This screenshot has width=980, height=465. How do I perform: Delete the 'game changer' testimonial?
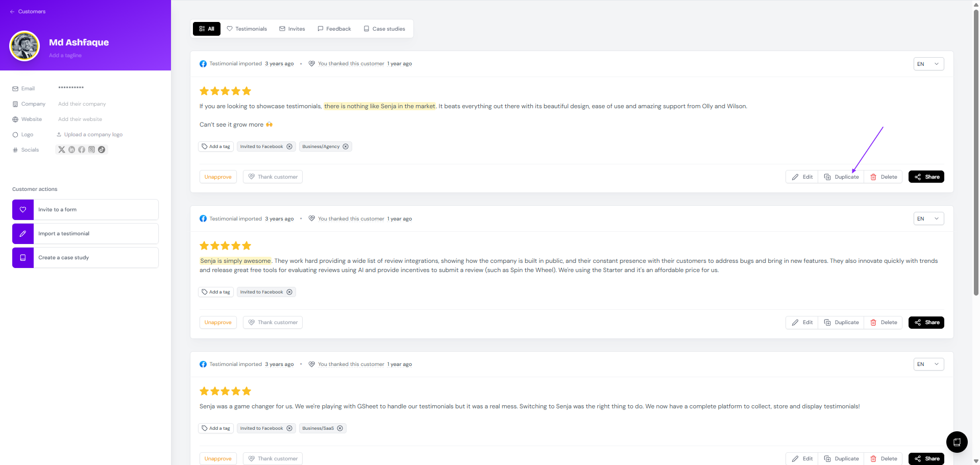pos(884,458)
